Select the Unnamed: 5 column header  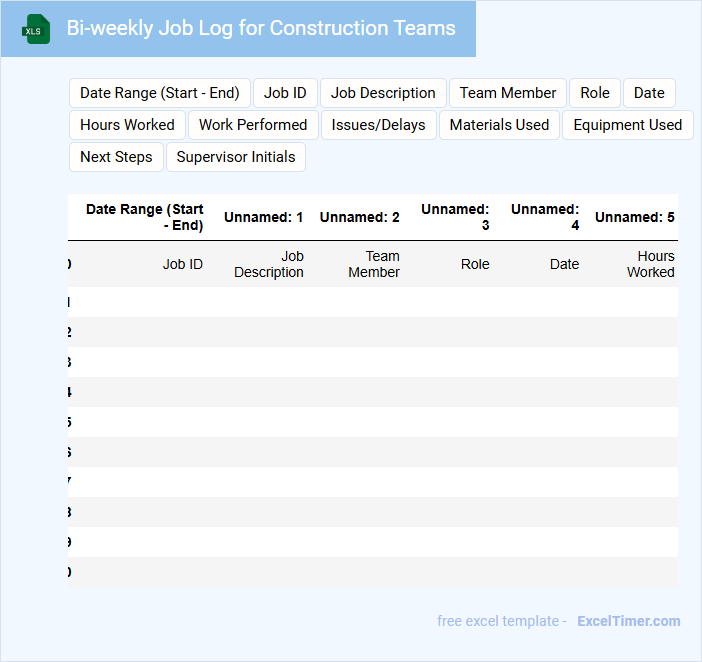pyautogui.click(x=634, y=217)
